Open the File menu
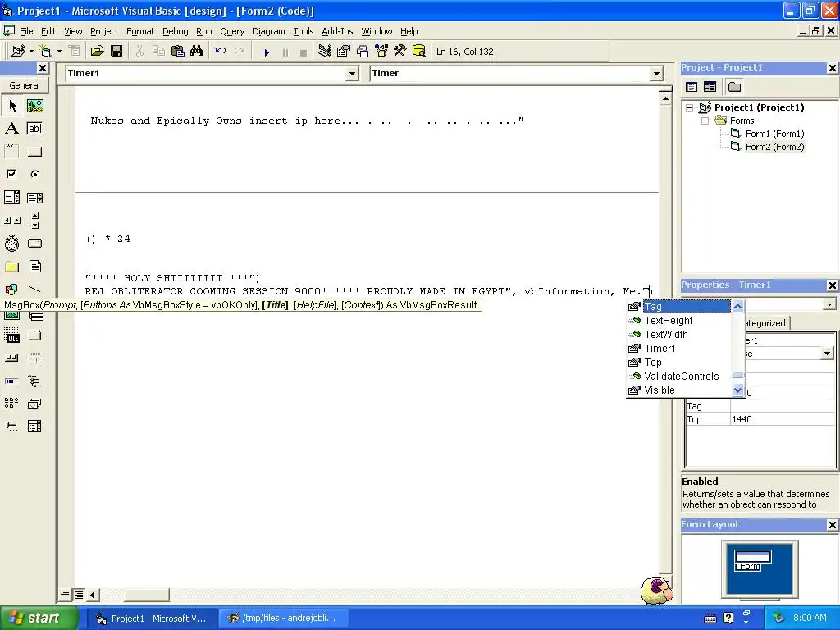Screen dimensions: 840x630 point(26,31)
